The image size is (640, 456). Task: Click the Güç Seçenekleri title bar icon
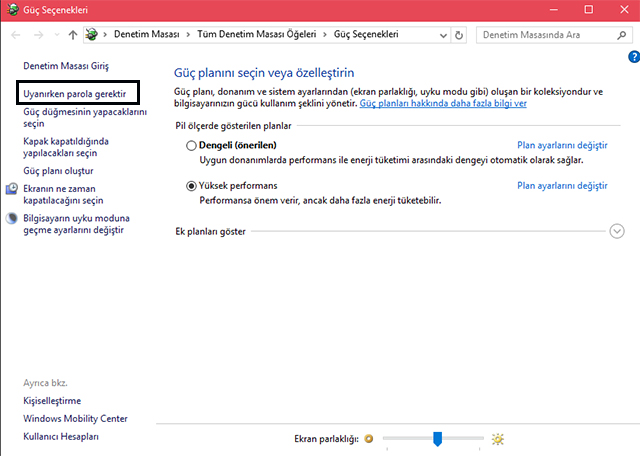click(13, 10)
